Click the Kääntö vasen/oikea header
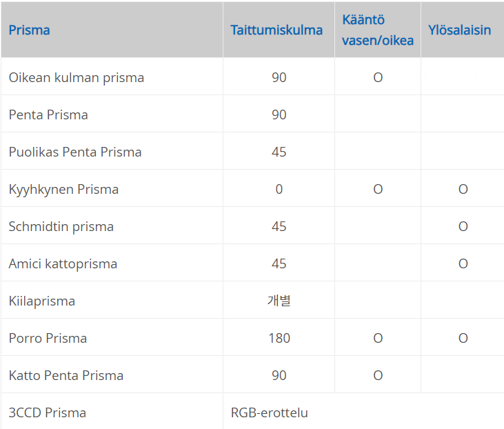The height and width of the screenshot is (429, 504). pos(378,30)
